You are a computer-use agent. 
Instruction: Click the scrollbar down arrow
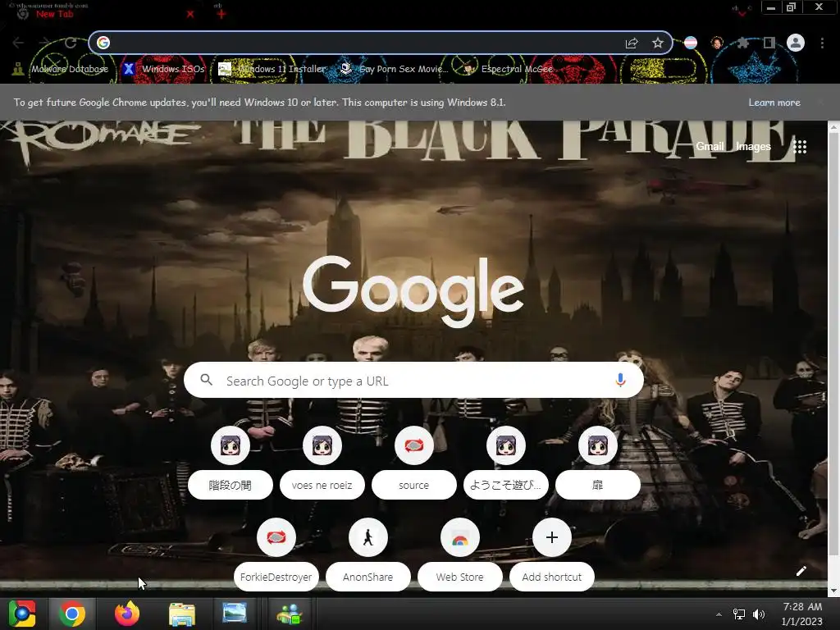(x=833, y=591)
